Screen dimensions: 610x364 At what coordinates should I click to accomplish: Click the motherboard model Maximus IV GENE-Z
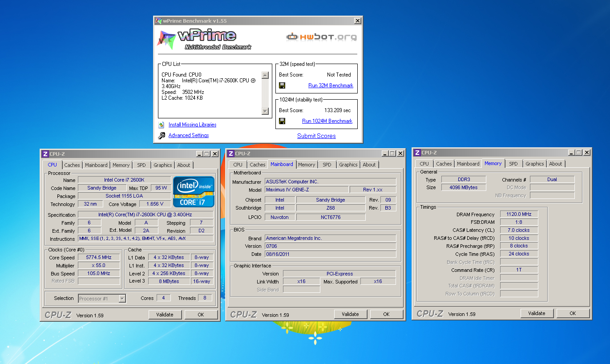pos(306,190)
